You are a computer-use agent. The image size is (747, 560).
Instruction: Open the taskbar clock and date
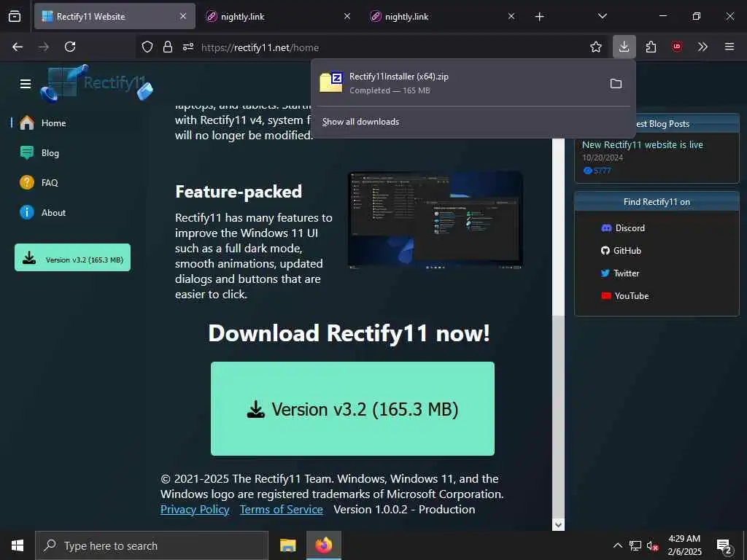tap(684, 545)
